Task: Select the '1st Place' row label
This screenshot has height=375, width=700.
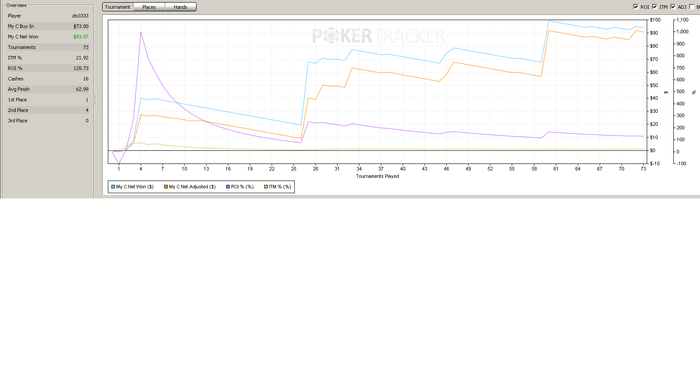Action: (x=17, y=100)
